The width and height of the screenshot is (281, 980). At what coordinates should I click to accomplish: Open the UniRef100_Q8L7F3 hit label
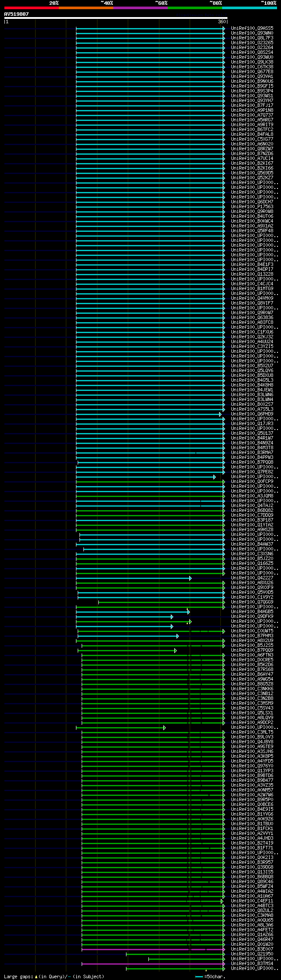pos(252,38)
